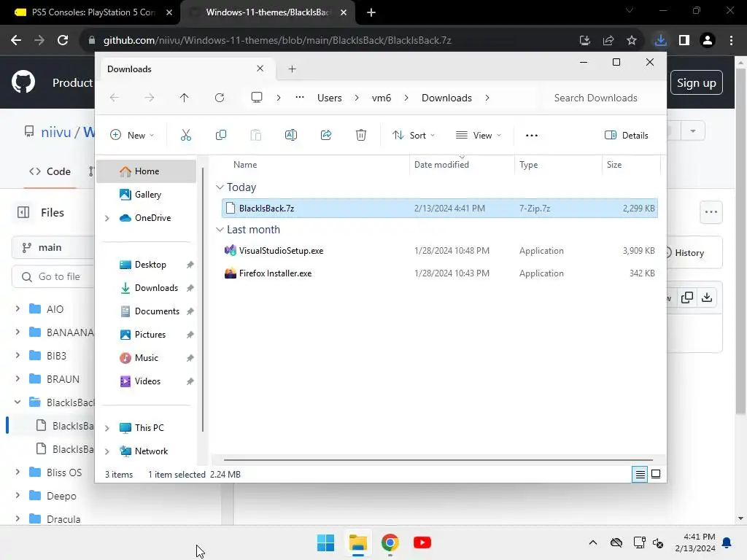Open Desktop quick access folder

150,265
